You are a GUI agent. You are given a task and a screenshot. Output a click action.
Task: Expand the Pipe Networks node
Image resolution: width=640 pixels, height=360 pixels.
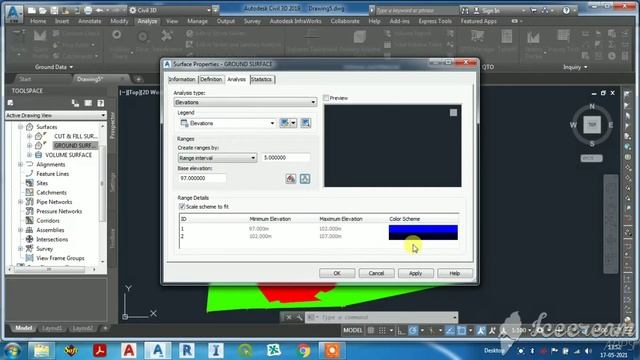(20, 202)
